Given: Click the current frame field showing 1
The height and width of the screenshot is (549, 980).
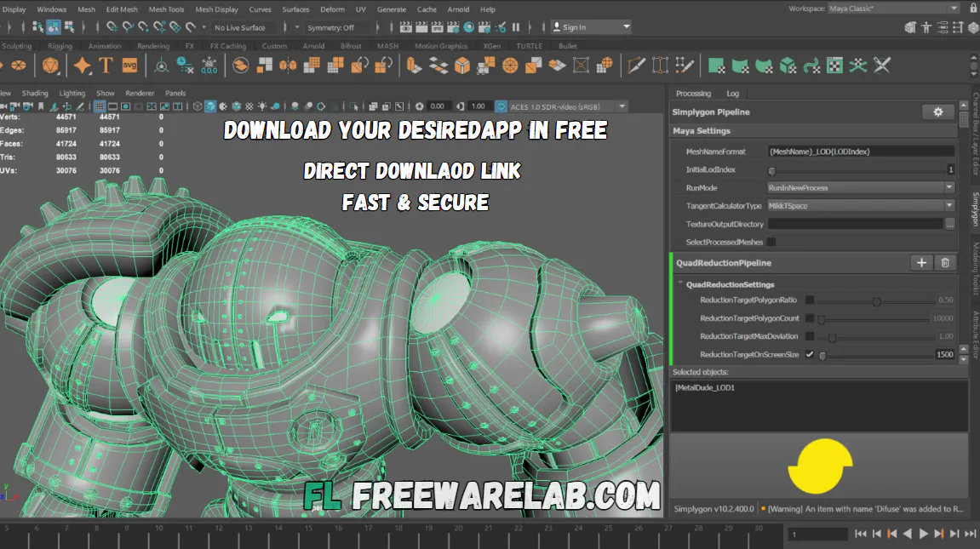Looking at the screenshot, I should 817,535.
